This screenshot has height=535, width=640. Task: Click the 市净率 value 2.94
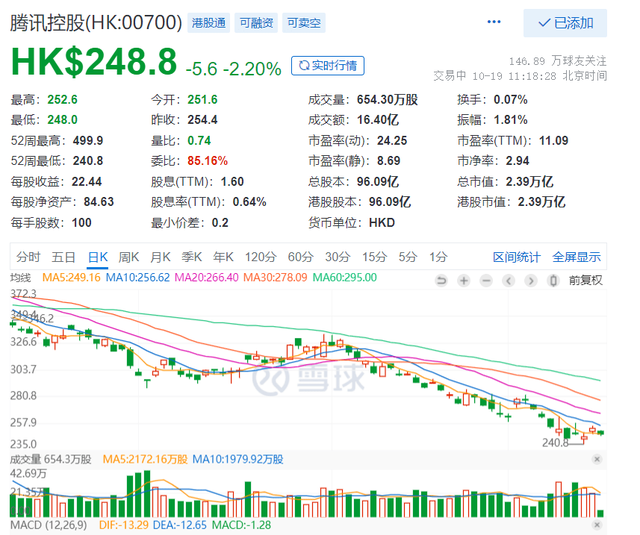click(x=517, y=161)
